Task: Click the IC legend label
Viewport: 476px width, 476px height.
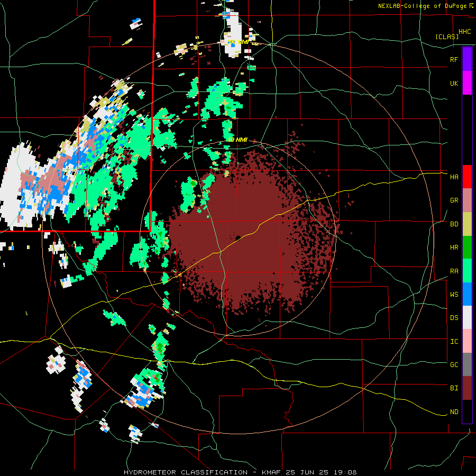Action: tap(454, 342)
